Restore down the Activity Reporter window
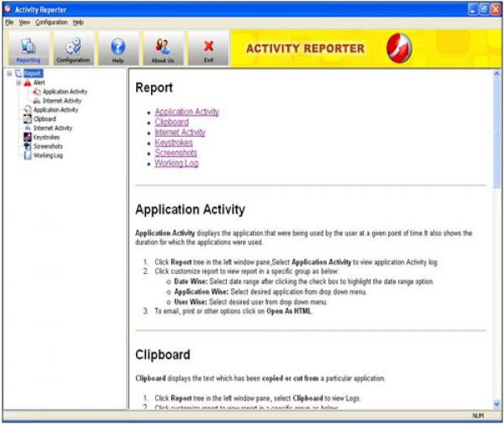The width and height of the screenshot is (504, 424). (x=484, y=9)
